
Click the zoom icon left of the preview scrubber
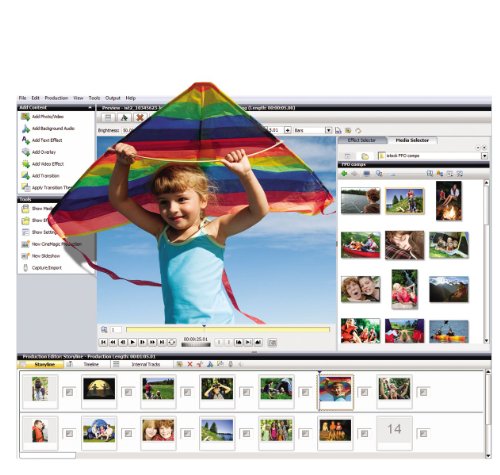click(x=104, y=330)
